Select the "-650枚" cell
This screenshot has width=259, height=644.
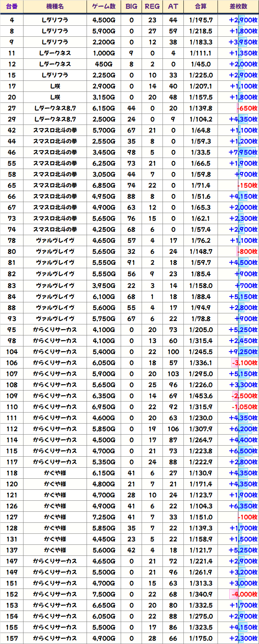(238, 108)
